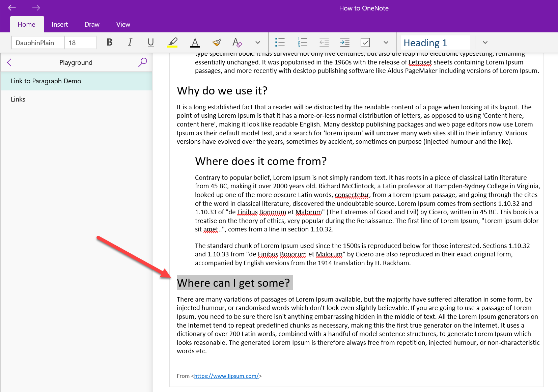
Task: Open the font color tool
Action: point(195,43)
